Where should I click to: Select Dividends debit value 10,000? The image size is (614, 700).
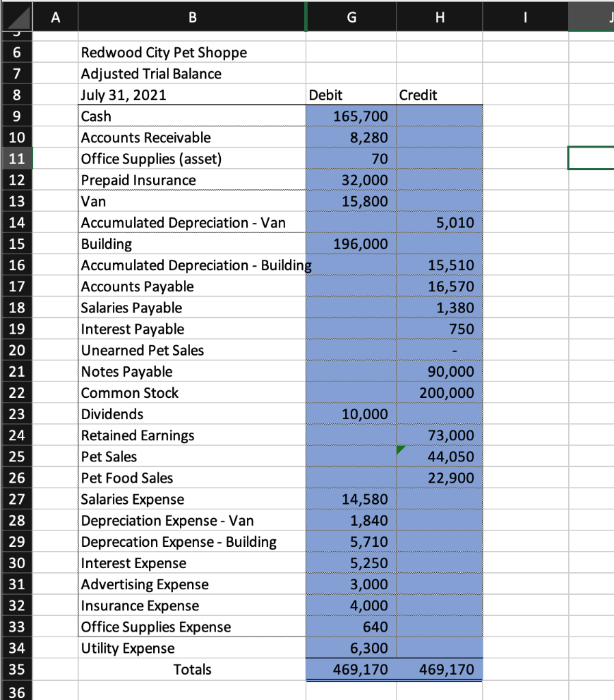click(351, 414)
